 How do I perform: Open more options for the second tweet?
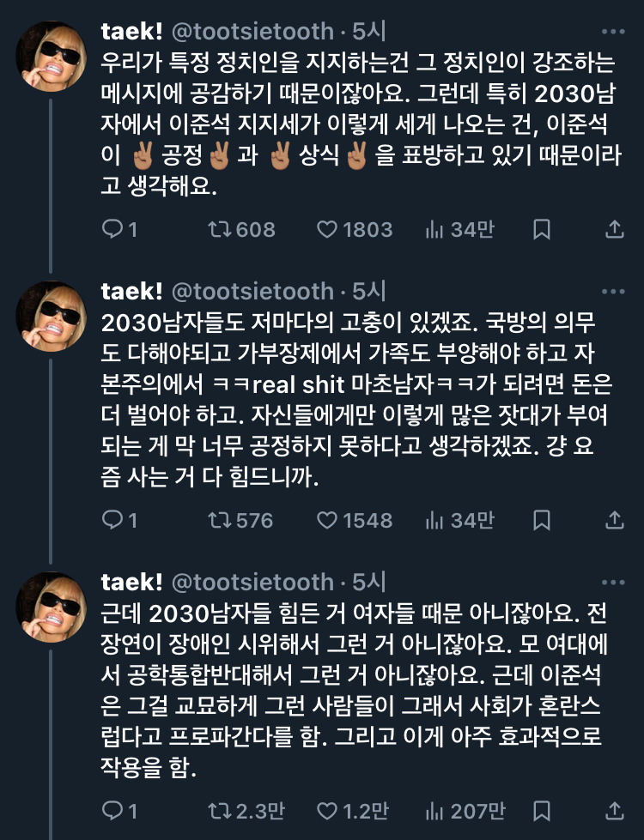click(x=613, y=291)
